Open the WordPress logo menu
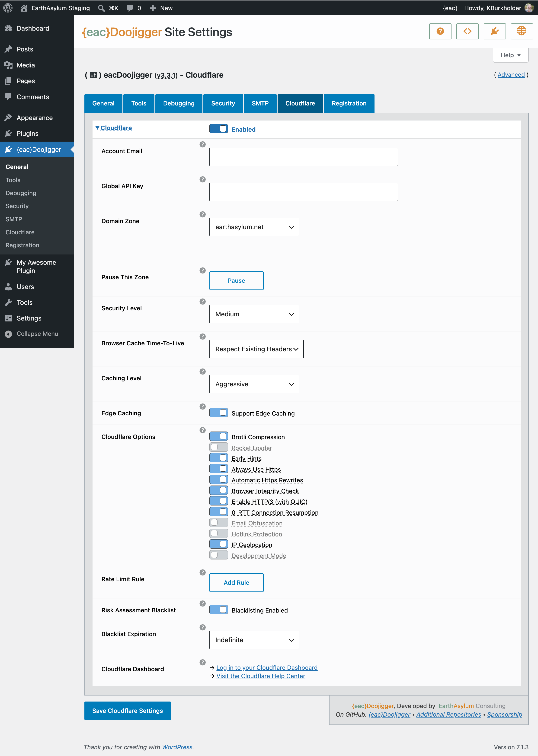The height and width of the screenshot is (756, 538). (x=8, y=8)
